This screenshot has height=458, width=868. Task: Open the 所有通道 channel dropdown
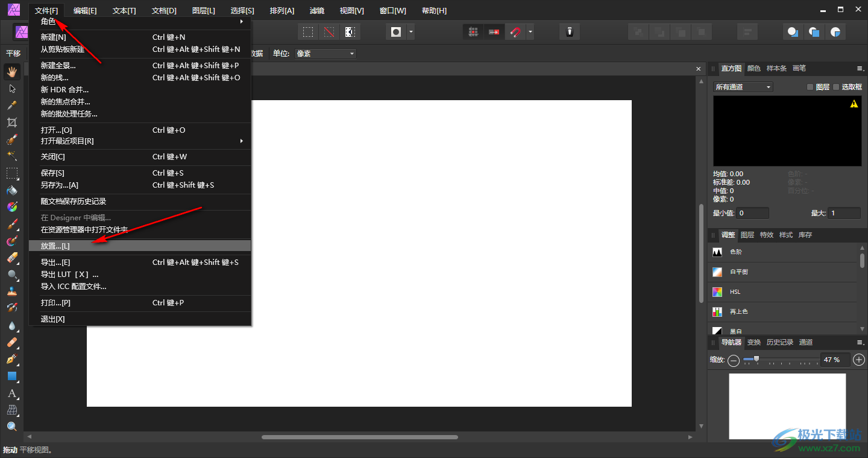[x=743, y=87]
